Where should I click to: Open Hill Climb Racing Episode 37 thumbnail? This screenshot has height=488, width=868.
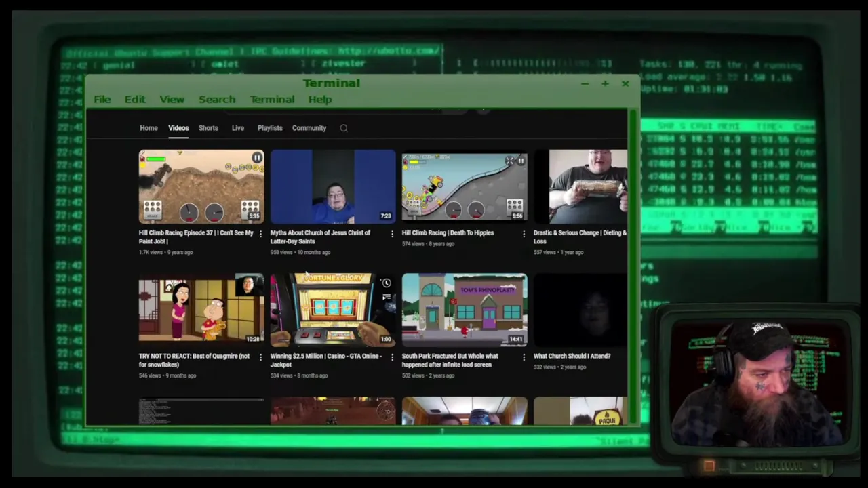(x=201, y=186)
